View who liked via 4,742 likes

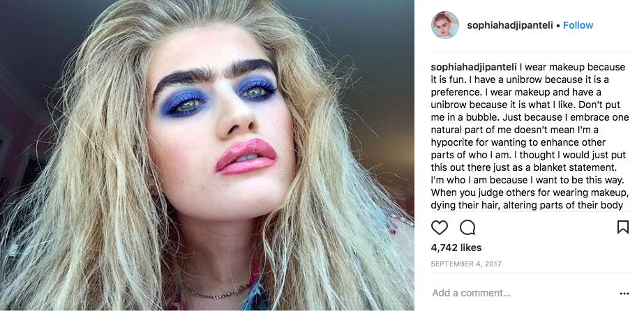(x=456, y=248)
